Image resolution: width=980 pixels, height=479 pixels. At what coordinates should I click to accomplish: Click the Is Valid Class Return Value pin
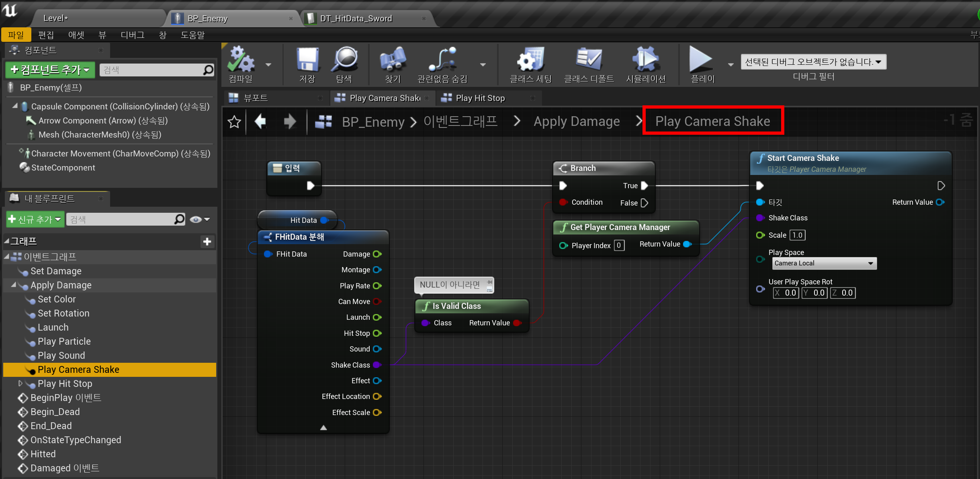(517, 323)
